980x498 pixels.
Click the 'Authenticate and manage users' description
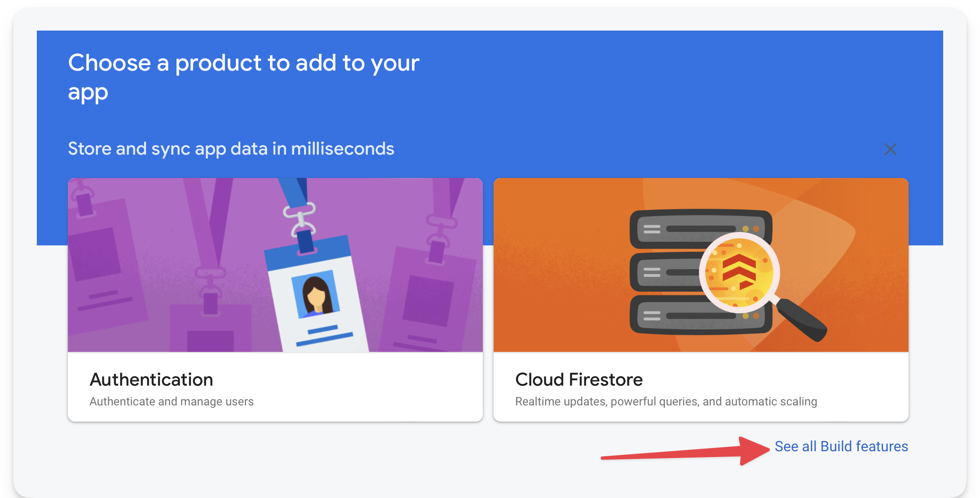click(x=172, y=401)
